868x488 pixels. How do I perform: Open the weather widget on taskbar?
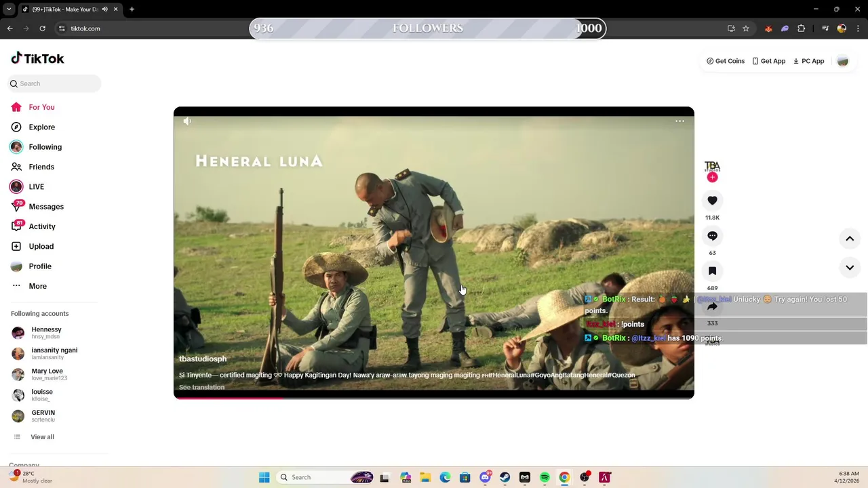click(x=31, y=477)
